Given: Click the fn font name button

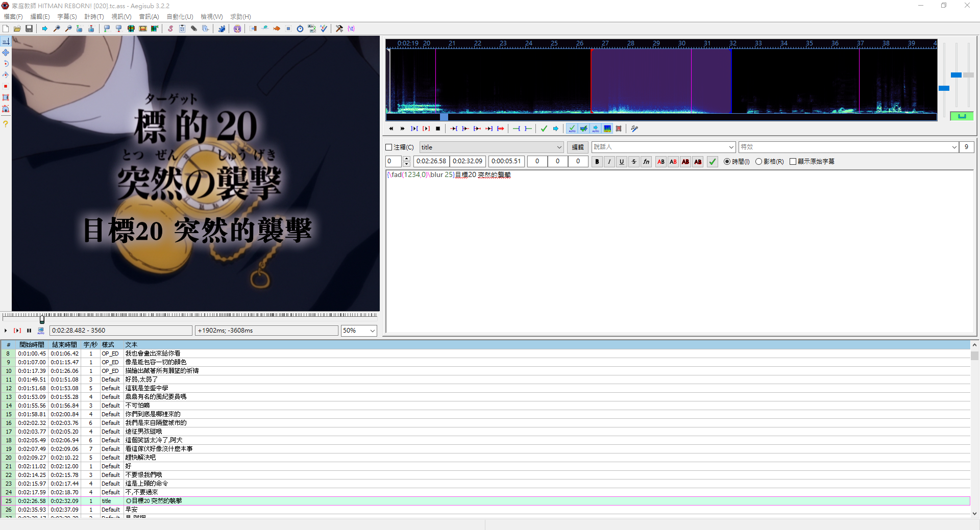Looking at the screenshot, I should 646,162.
